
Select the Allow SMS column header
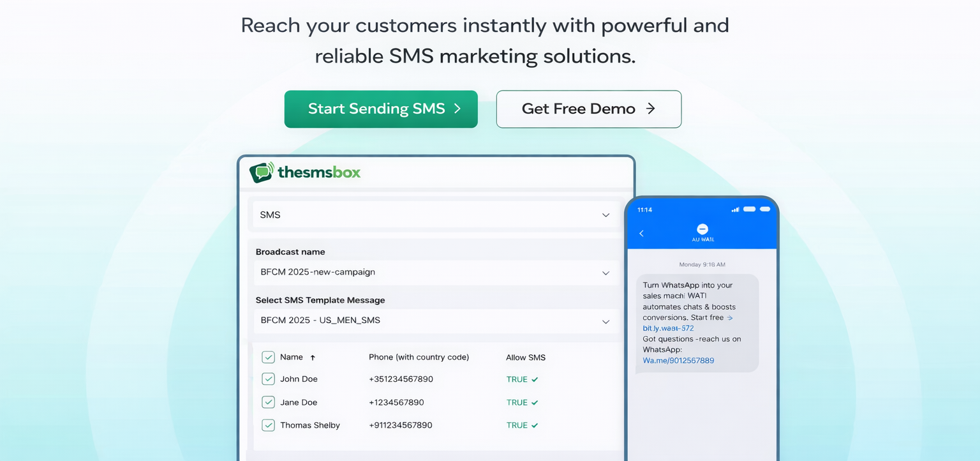[526, 357]
